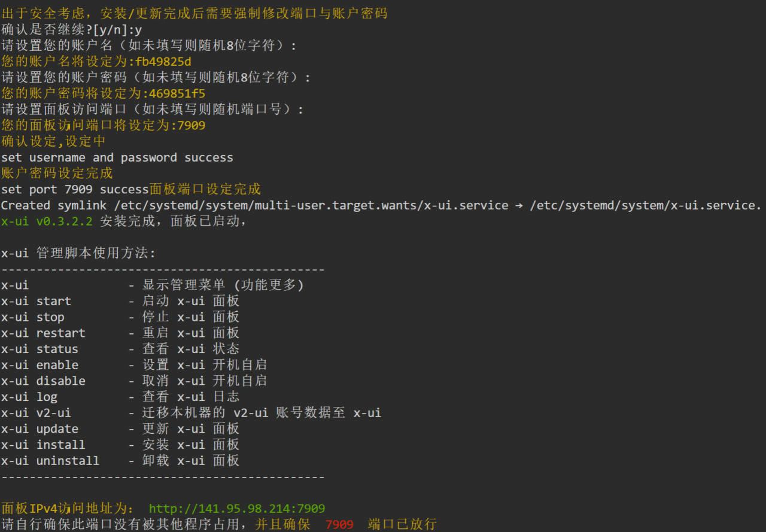The width and height of the screenshot is (766, 532).
Task: Click the x-ui install command
Action: pos(43,445)
